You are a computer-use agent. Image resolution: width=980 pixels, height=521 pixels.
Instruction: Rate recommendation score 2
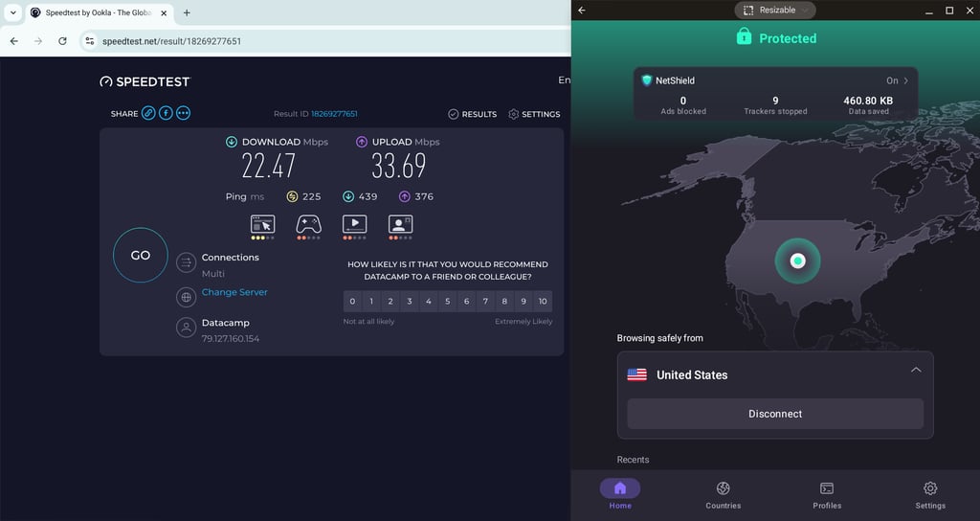click(x=390, y=302)
